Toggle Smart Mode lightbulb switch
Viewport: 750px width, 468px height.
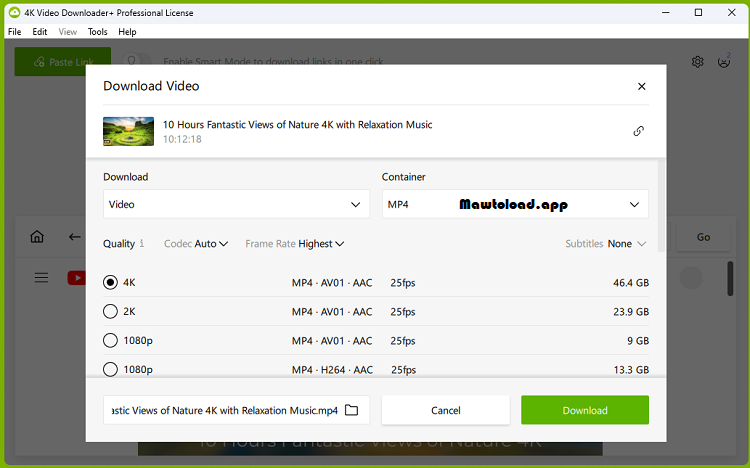(135, 61)
